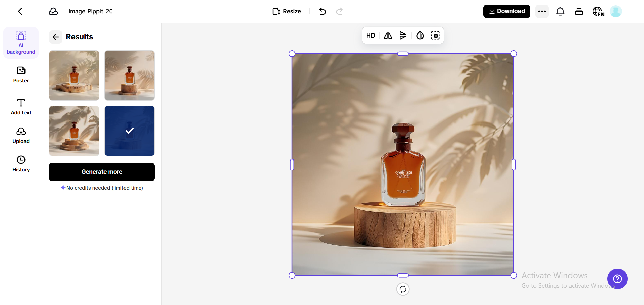Viewport: 644px width, 305px height.
Task: Open the AI background panel
Action: pos(21,42)
